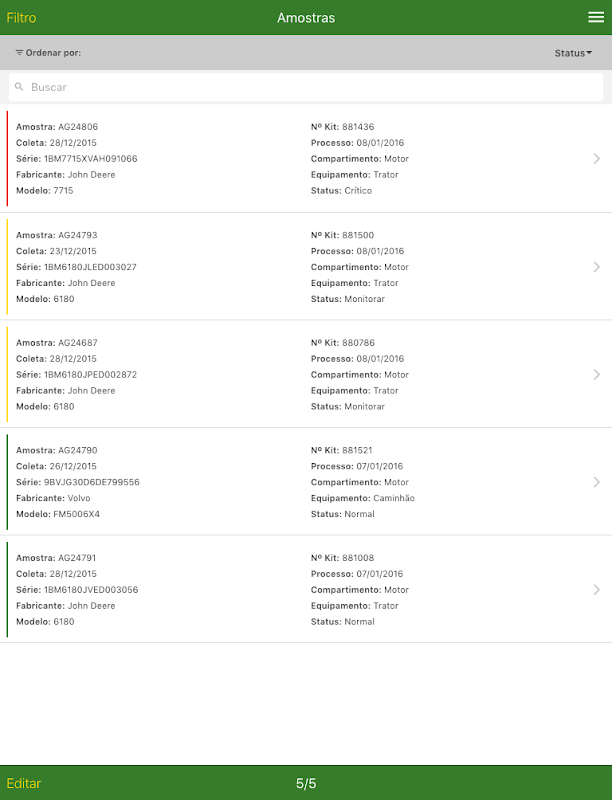The height and width of the screenshot is (800, 612).
Task: Click yellow status bar of AG24793
Action: tap(7, 267)
